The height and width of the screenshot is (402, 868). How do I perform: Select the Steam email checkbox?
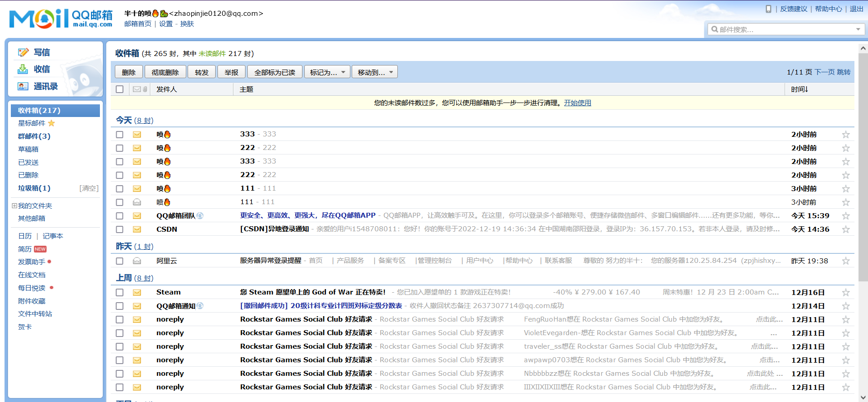tap(119, 293)
